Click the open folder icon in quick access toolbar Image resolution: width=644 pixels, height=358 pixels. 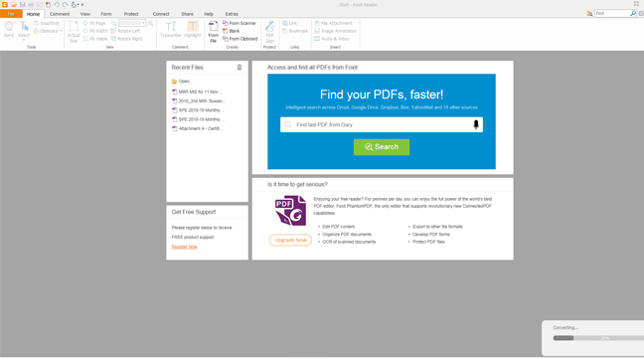click(x=14, y=5)
